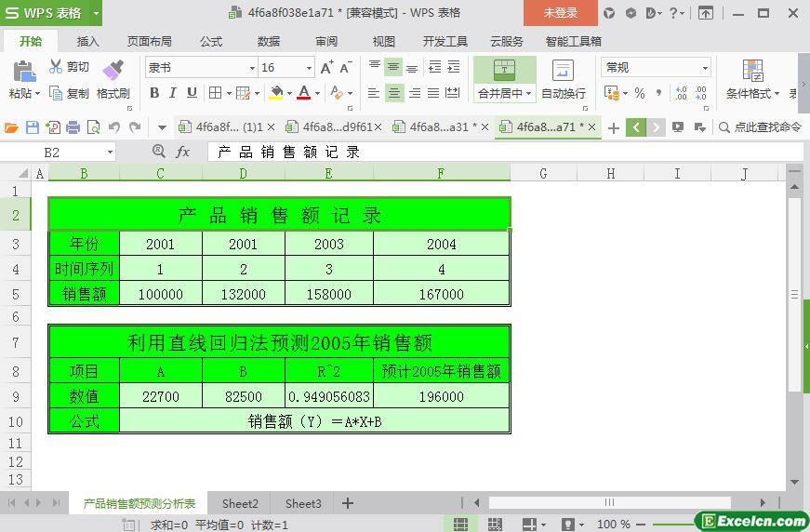
Task: Toggle align left button
Action: [x=374, y=93]
